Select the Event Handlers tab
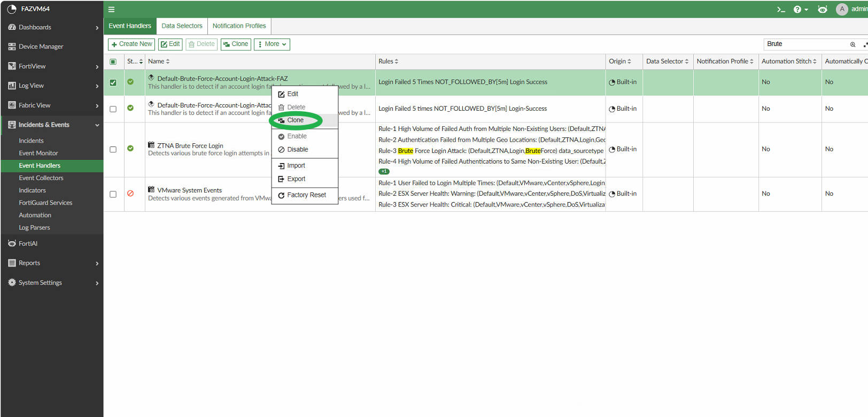Image resolution: width=868 pixels, height=417 pixels. tap(130, 26)
